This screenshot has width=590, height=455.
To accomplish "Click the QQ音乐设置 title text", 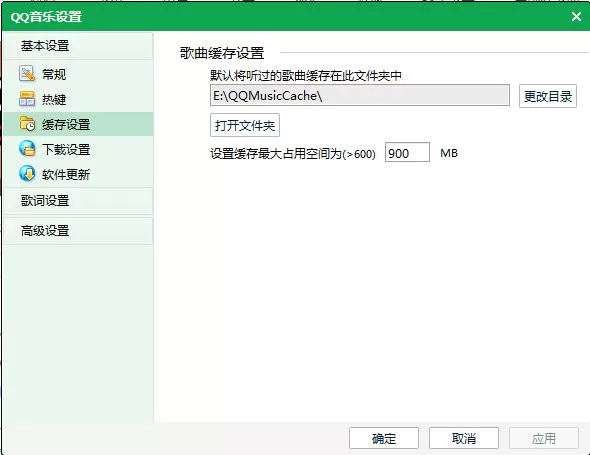I will (46, 17).
